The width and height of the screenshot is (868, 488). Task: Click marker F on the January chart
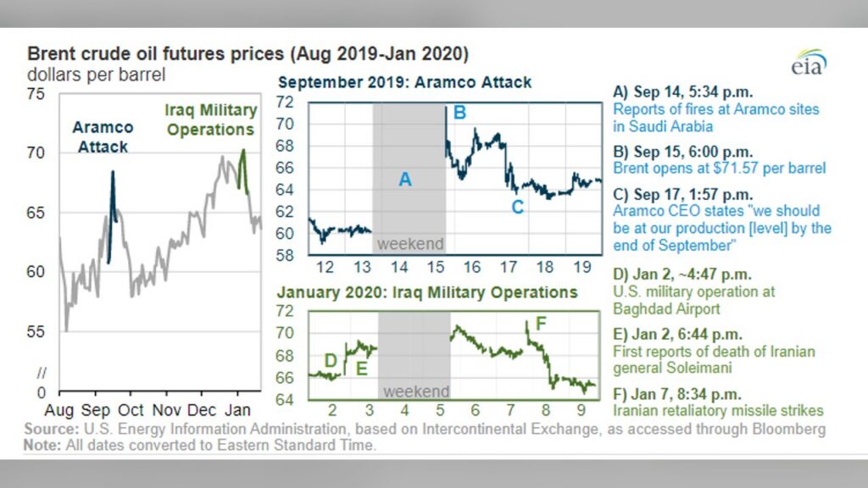coord(541,324)
